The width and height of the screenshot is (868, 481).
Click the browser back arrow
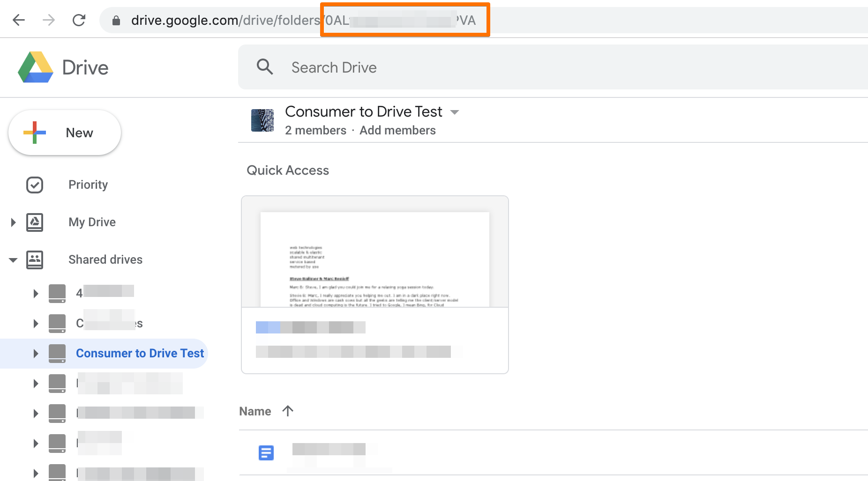click(x=19, y=20)
